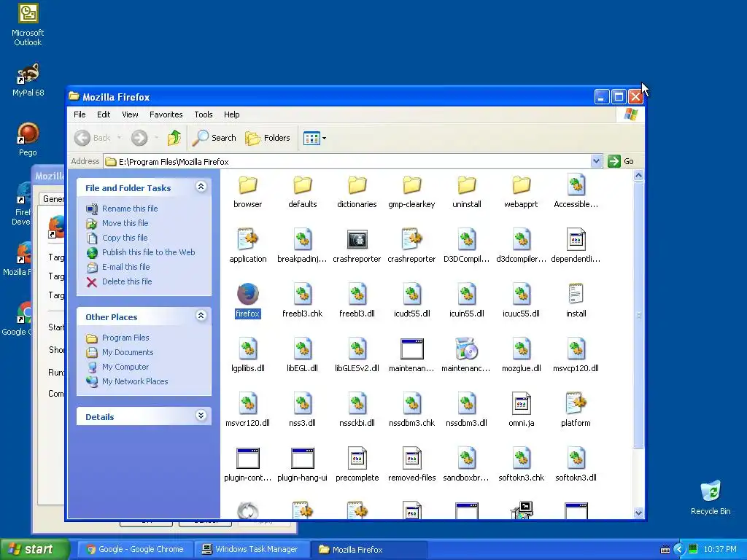
Task: Click the scrollbar down arrow
Action: pos(638,513)
